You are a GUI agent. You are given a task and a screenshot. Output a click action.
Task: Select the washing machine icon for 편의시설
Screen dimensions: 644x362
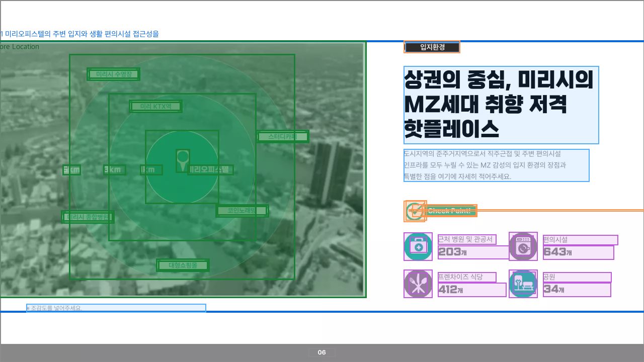point(523,246)
